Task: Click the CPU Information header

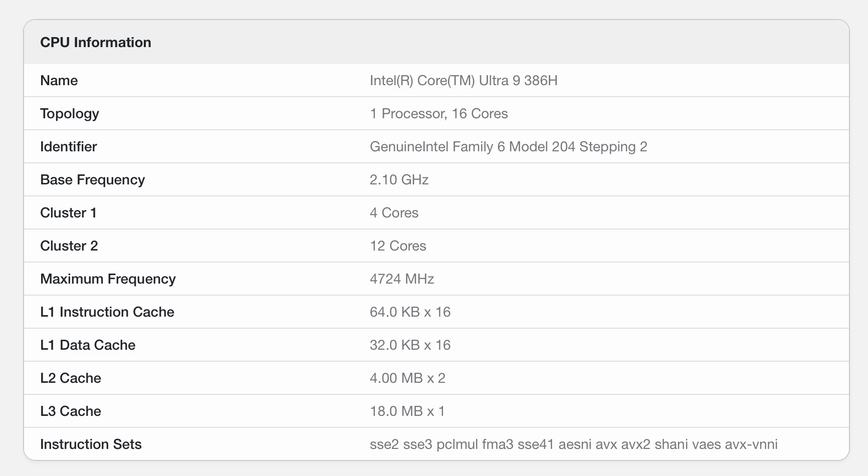Action: [x=96, y=43]
